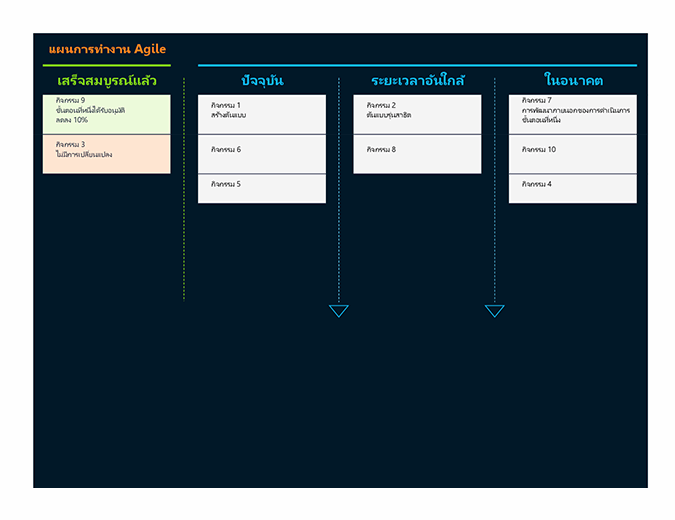Select the กิจกรรม 7 card
This screenshot has height=520, width=675.
(573, 114)
